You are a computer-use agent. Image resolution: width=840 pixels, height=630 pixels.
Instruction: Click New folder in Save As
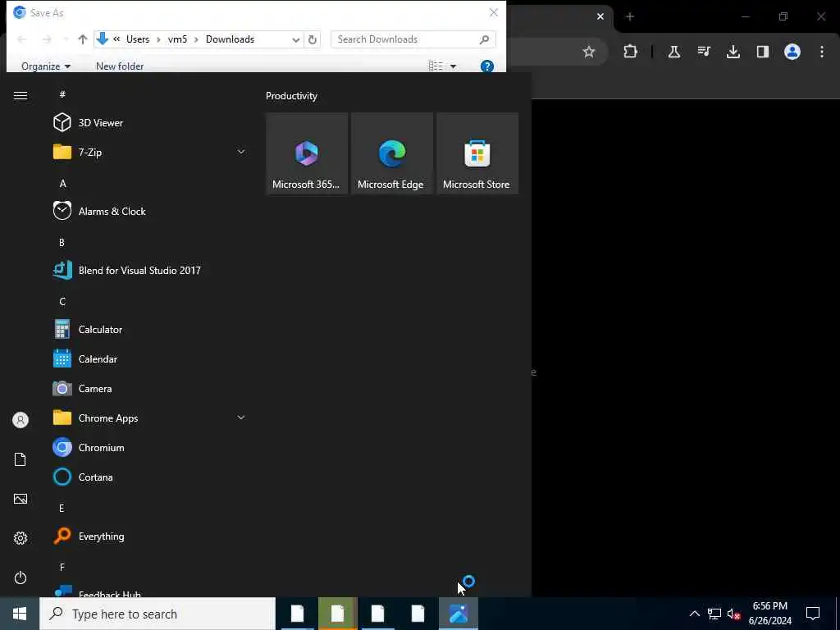point(120,66)
